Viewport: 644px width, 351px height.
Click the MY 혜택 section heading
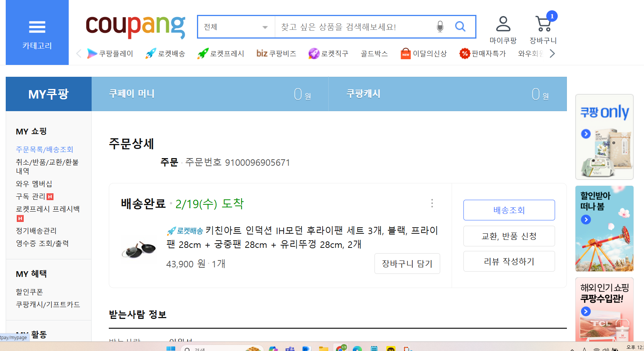[31, 274]
